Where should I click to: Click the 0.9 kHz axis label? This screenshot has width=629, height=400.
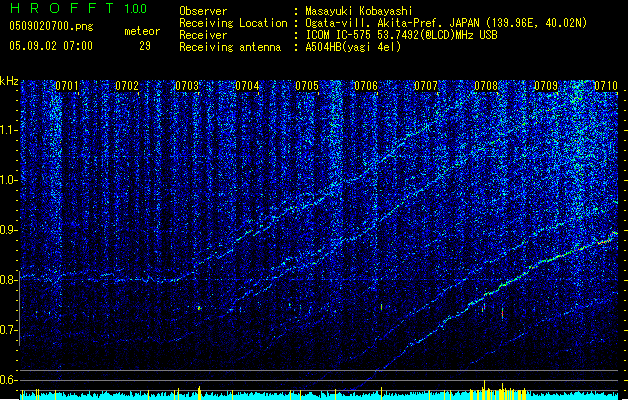[9, 230]
